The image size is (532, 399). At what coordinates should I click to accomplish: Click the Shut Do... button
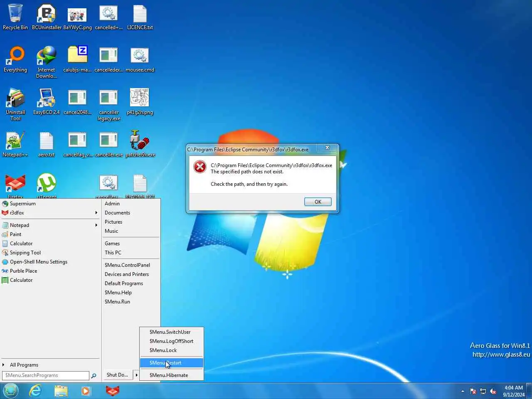118,375
